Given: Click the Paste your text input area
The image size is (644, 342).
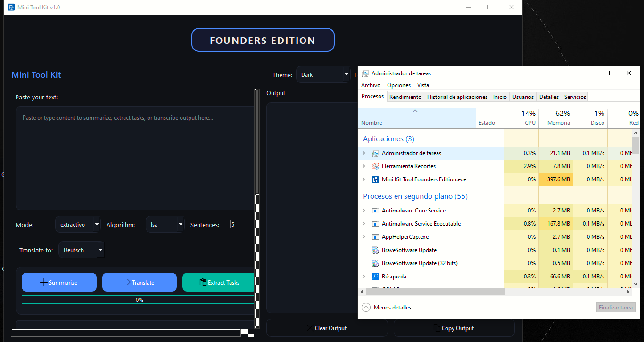Looking at the screenshot, I should pos(135,158).
